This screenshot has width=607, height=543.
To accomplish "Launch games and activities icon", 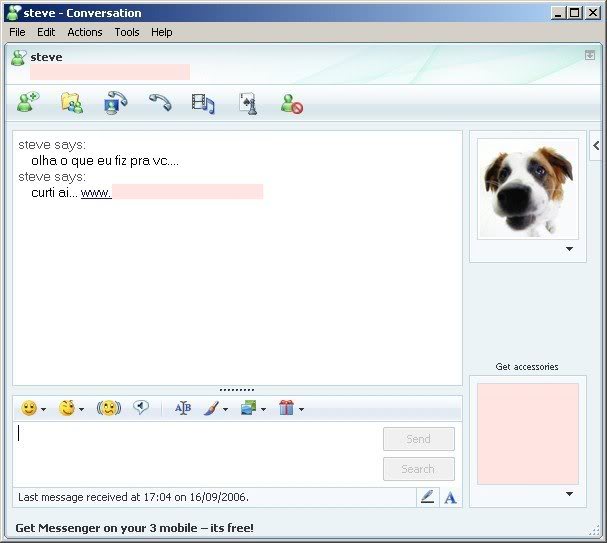I will 248,103.
